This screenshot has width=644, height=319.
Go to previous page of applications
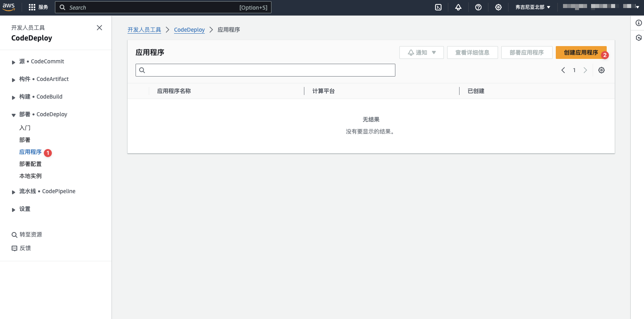click(x=563, y=70)
